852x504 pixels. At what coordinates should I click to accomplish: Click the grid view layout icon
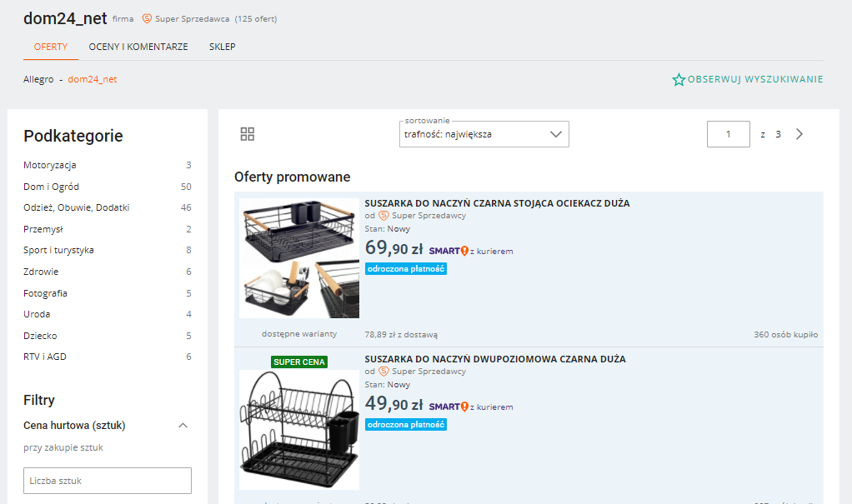pyautogui.click(x=245, y=133)
